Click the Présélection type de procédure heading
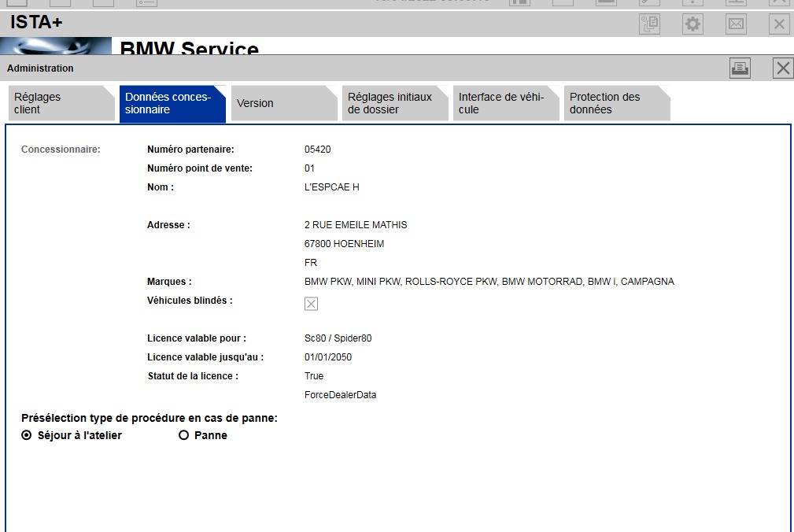The height and width of the screenshot is (532, 794). click(150, 418)
